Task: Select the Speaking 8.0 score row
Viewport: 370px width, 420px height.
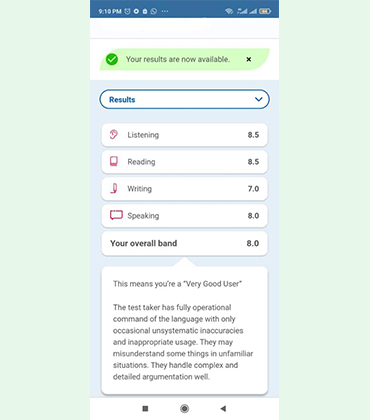Action: 184,216
